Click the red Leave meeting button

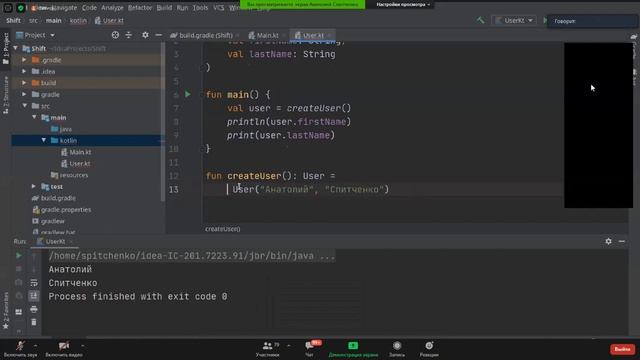point(622,349)
